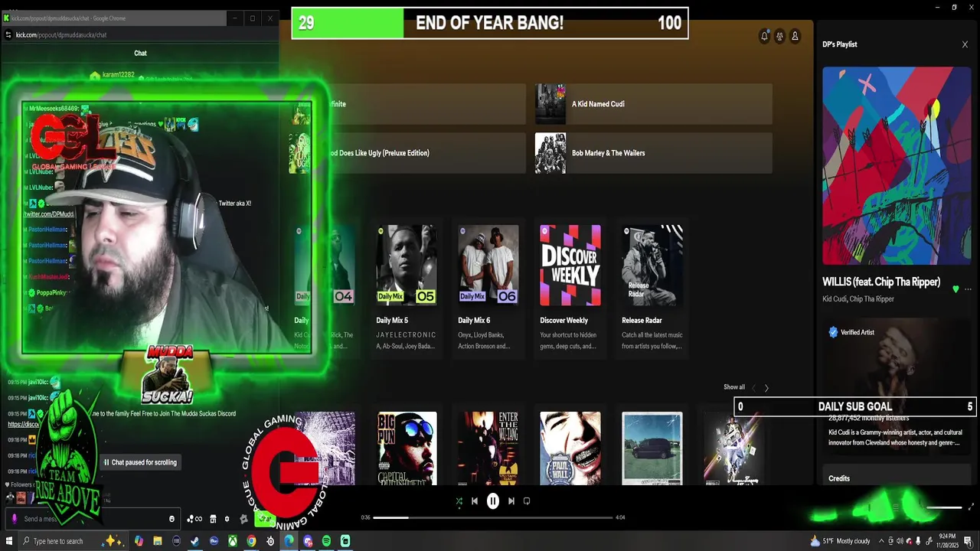The width and height of the screenshot is (980, 551).
Task: Open black van album cover
Action: point(652,448)
